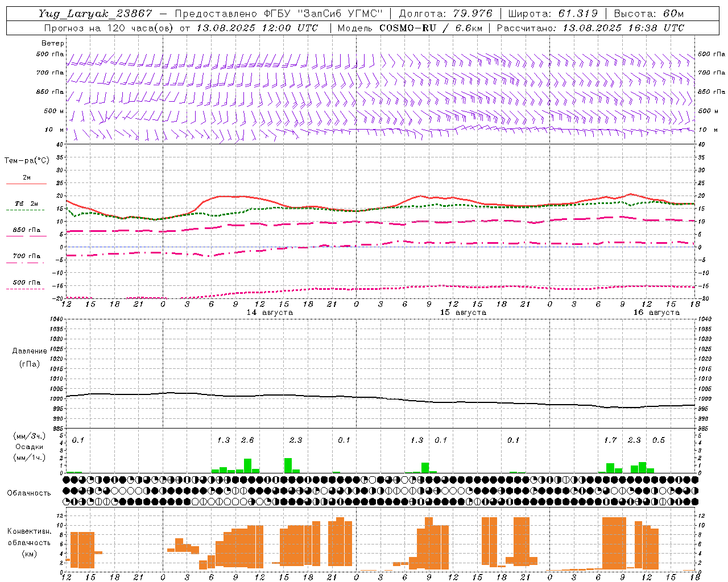The height and width of the screenshot is (582, 728).
Task: Click the Давление pressure label
Action: pos(30,351)
